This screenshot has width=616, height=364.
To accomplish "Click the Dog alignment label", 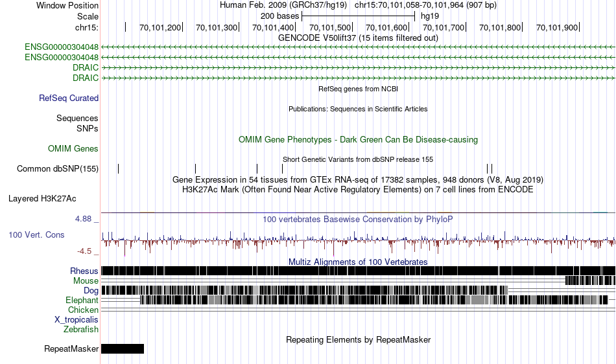I will (91, 291).
